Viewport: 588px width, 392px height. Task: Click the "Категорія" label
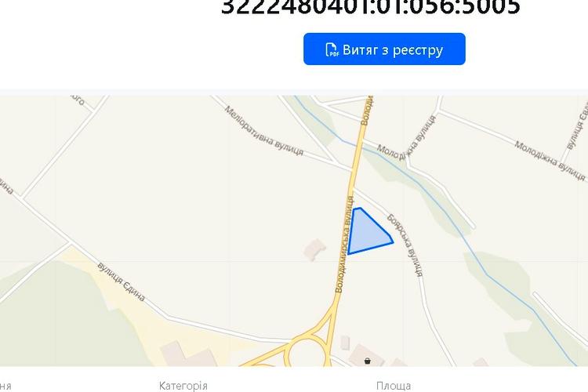pos(183,386)
